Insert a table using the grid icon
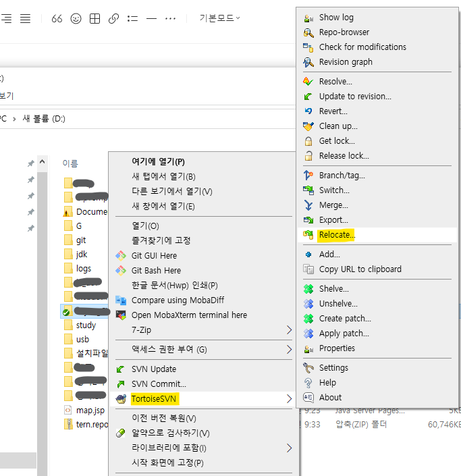 [x=94, y=18]
